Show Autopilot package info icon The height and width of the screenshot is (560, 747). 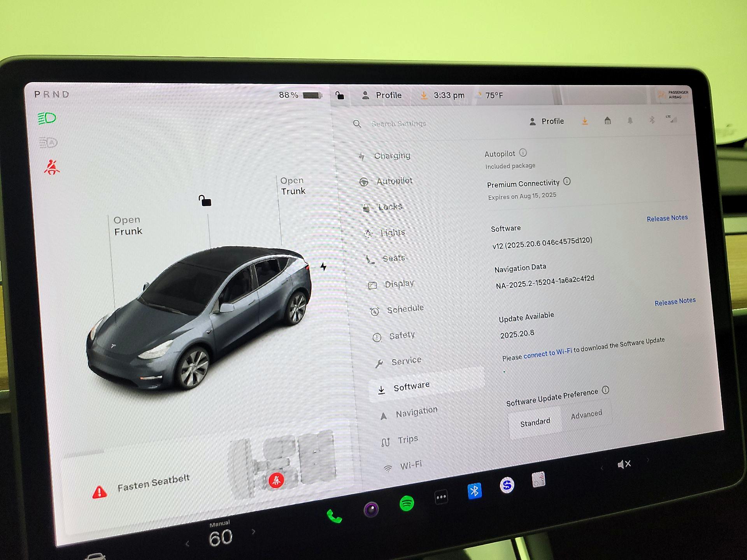click(523, 152)
